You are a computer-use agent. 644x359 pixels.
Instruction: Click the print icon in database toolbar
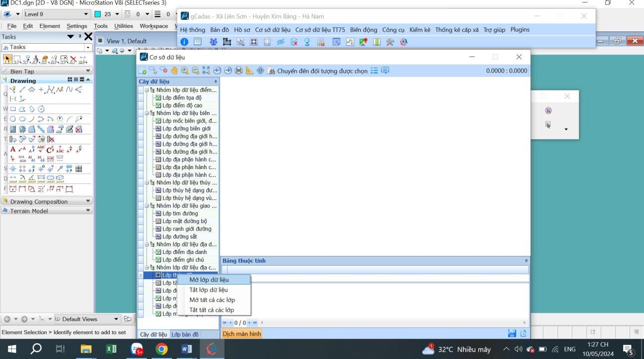point(239,71)
